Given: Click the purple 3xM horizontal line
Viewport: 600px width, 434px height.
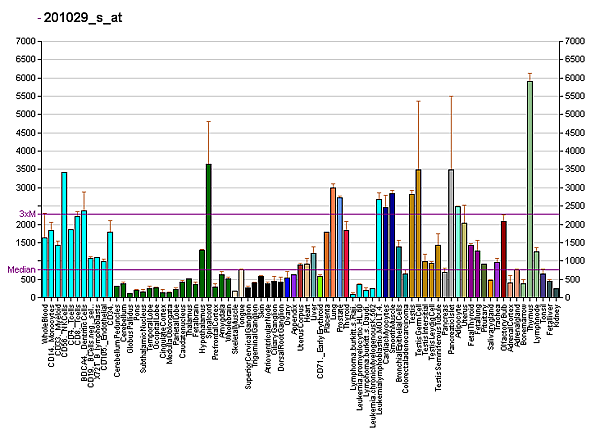Looking at the screenshot, I should click(x=300, y=214).
